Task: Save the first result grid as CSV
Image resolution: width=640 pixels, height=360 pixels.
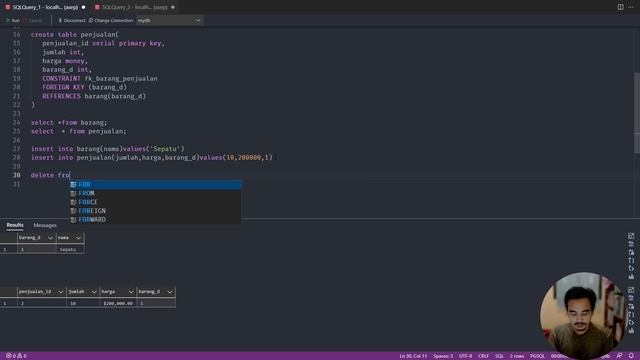Action: click(x=631, y=244)
